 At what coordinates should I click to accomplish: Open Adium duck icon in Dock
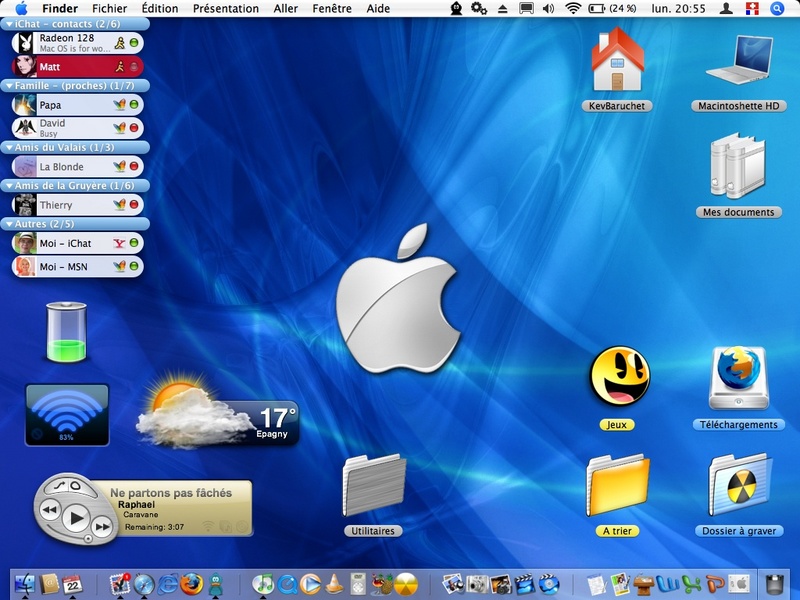[x=216, y=584]
